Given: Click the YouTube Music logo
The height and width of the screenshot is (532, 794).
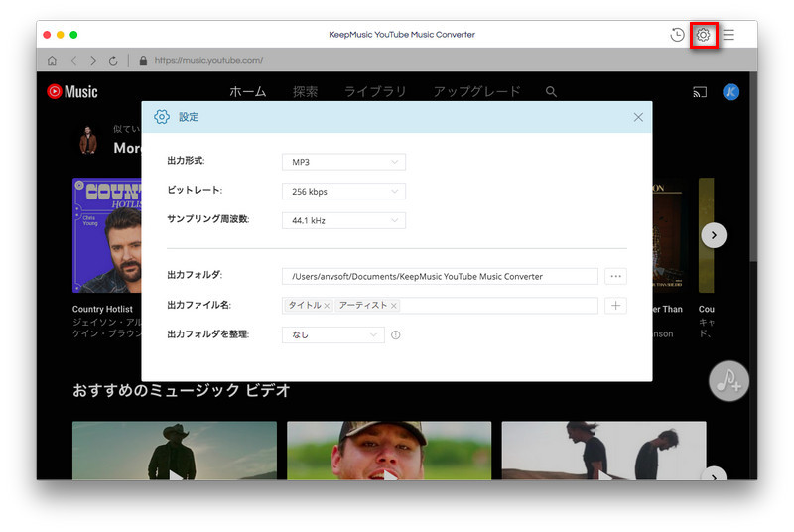Looking at the screenshot, I should tap(71, 91).
